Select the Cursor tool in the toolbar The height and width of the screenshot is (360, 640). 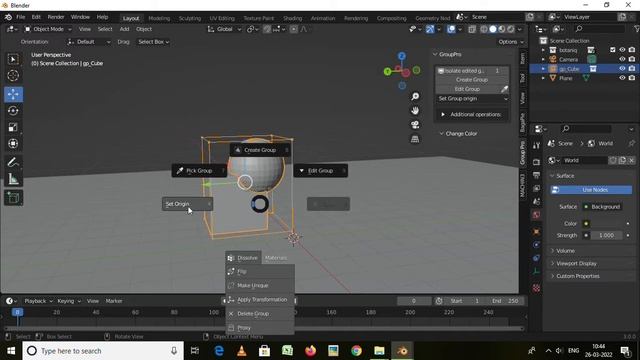tap(13, 76)
